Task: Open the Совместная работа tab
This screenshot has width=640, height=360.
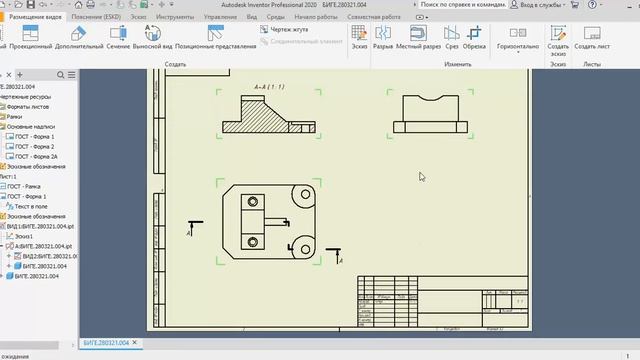Action: coord(373,17)
